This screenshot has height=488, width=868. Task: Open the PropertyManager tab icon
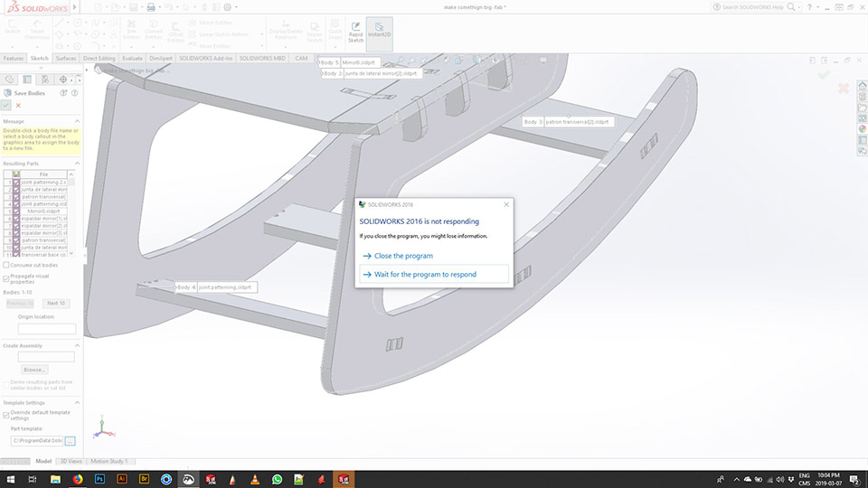click(27, 80)
